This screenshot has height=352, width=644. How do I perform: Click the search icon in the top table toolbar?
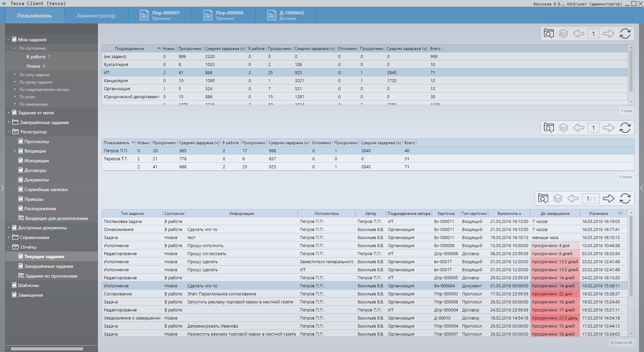(x=549, y=34)
